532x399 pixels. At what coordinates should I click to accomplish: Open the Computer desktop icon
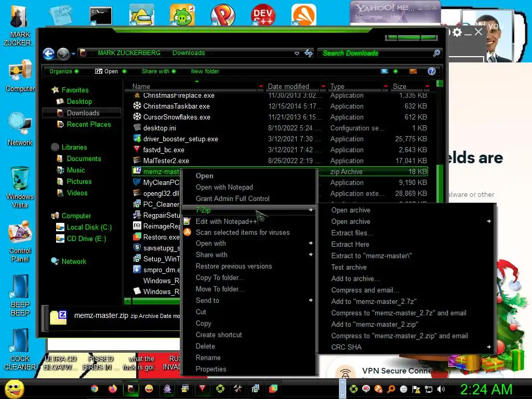(x=20, y=76)
